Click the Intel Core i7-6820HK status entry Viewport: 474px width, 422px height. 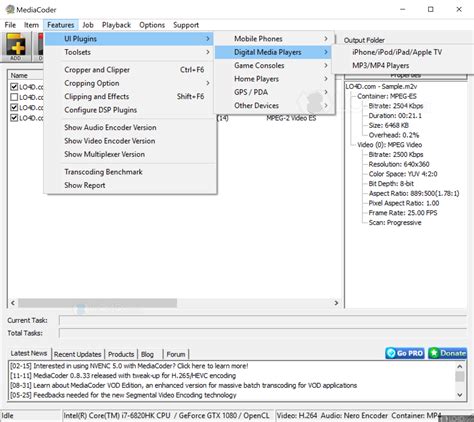(x=167, y=416)
